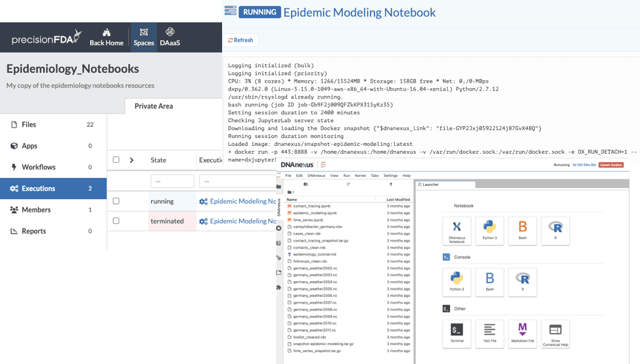640x364 pixels.
Task: Click the Update duration button
Action: tap(610, 164)
